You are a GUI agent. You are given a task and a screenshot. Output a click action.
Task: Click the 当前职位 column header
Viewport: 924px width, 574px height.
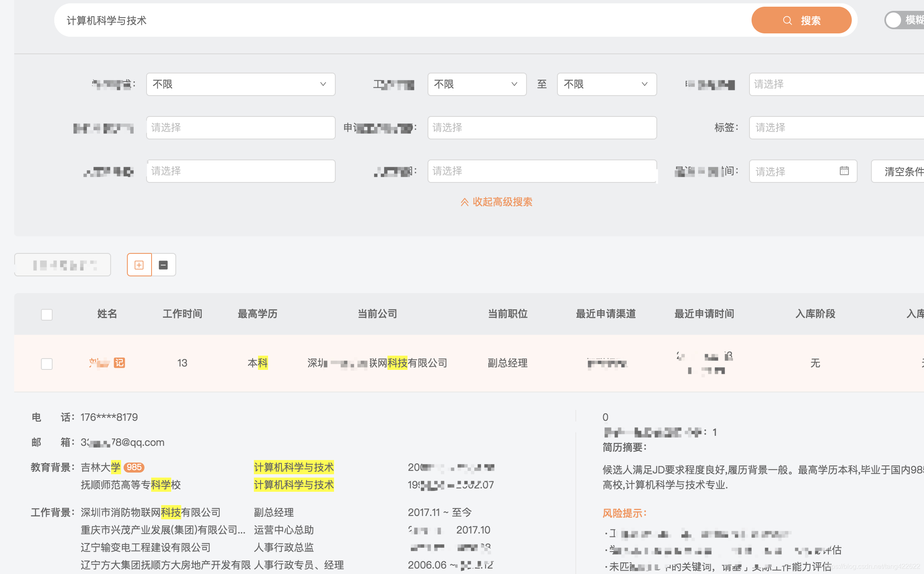click(x=508, y=314)
